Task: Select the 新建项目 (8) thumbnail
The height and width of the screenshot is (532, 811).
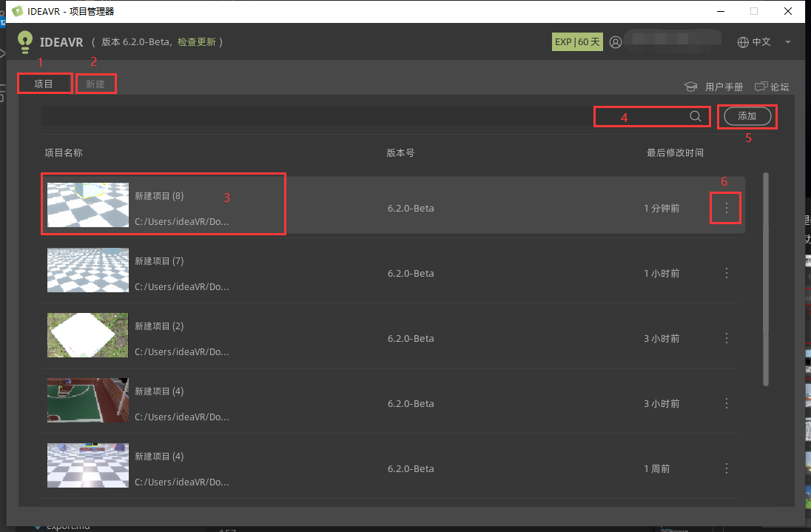Action: point(88,205)
